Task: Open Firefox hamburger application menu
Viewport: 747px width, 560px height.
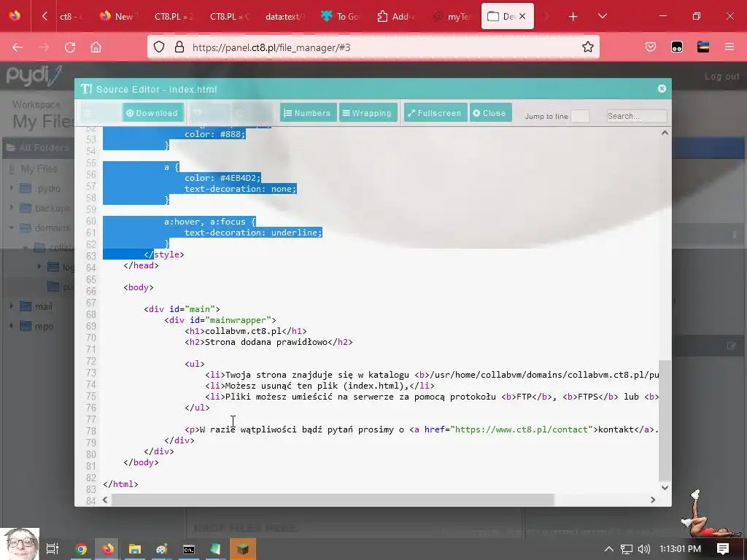Action: click(729, 47)
